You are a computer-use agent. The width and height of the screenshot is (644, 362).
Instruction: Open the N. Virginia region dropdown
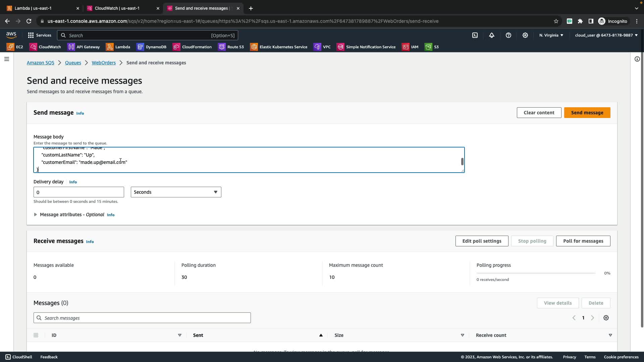[x=551, y=35]
